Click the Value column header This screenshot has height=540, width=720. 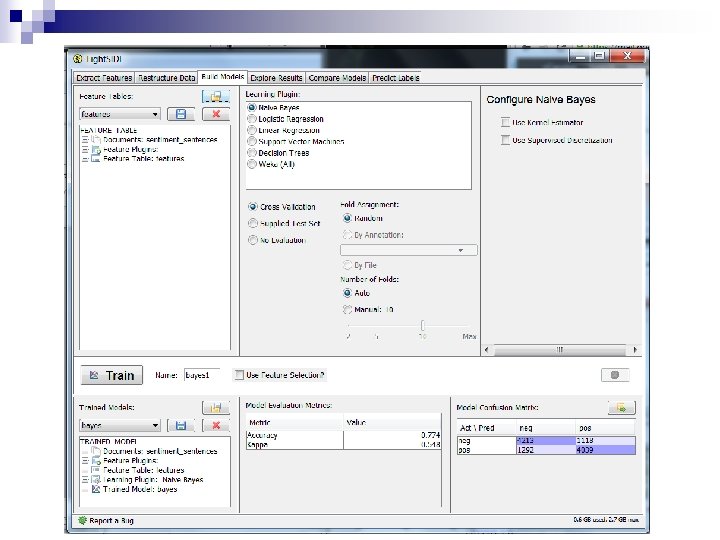point(393,422)
